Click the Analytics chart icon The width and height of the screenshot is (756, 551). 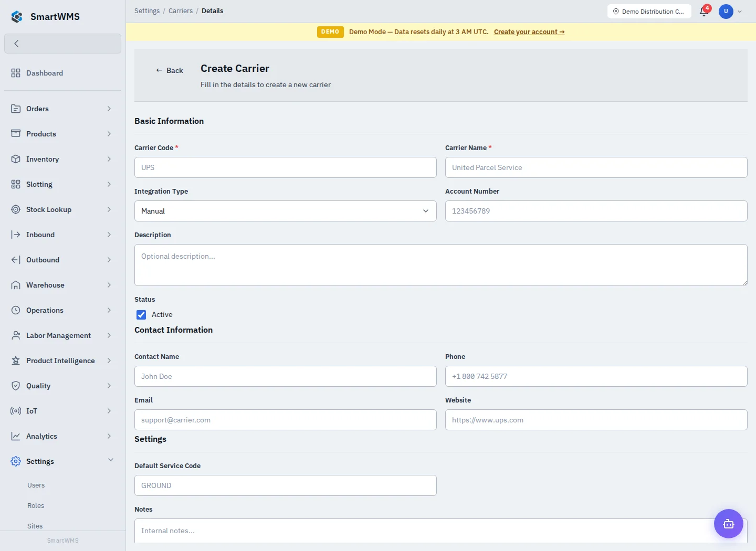coord(16,436)
